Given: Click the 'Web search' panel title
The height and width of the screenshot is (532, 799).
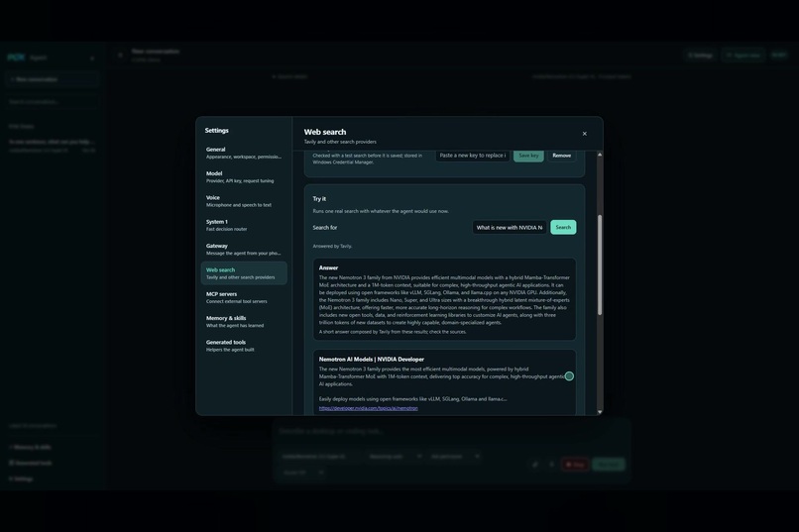Looking at the screenshot, I should [x=325, y=132].
